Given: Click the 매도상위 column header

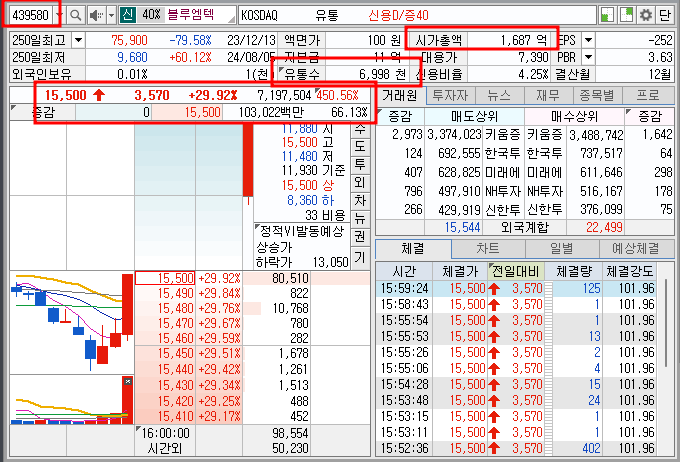Looking at the screenshot, I should (x=474, y=116).
